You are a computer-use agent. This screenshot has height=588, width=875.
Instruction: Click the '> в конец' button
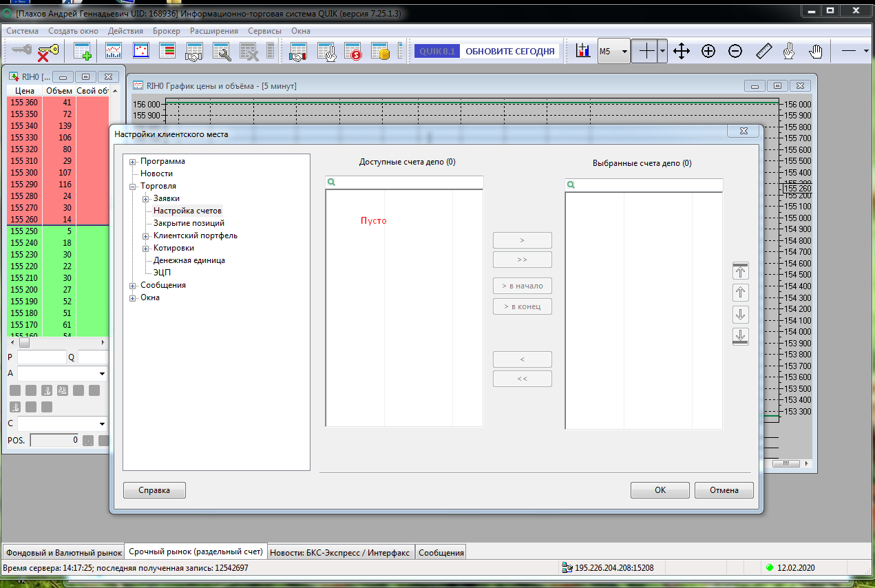[x=523, y=306]
